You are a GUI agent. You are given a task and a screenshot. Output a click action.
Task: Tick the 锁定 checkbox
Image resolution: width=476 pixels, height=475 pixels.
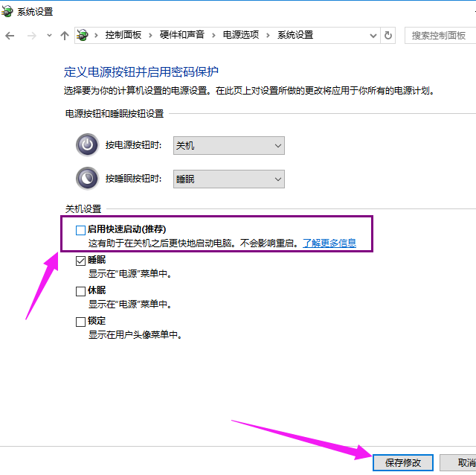coord(80,322)
